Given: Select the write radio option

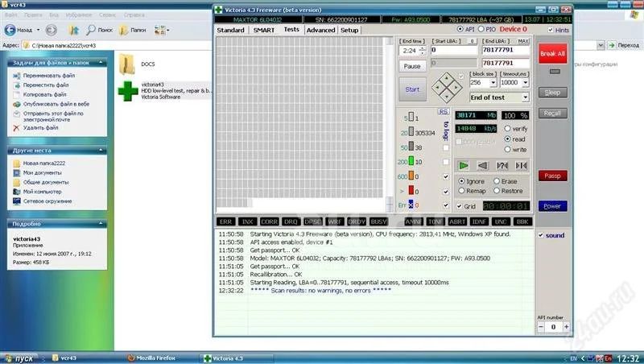Looking at the screenshot, I should (507, 150).
